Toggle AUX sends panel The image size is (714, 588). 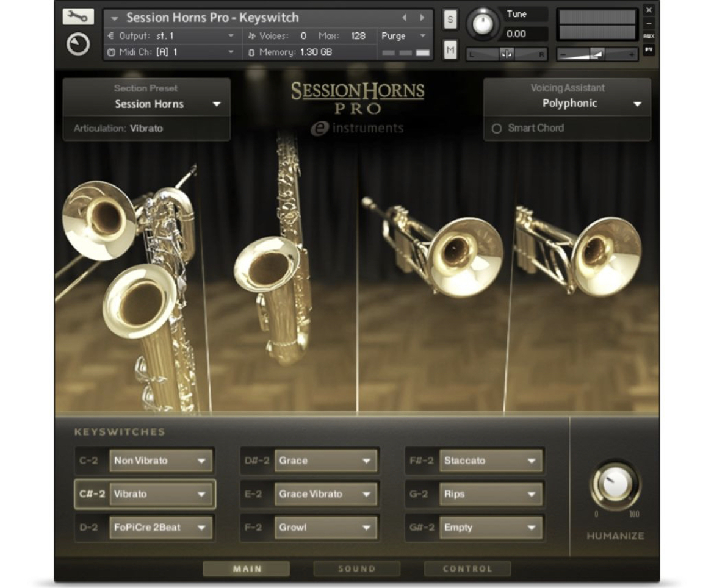[649, 36]
